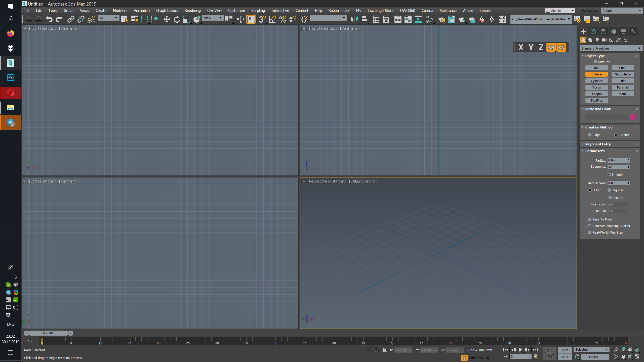Open the Scripting menu
The height and width of the screenshot is (362, 644).
pyautogui.click(x=258, y=11)
